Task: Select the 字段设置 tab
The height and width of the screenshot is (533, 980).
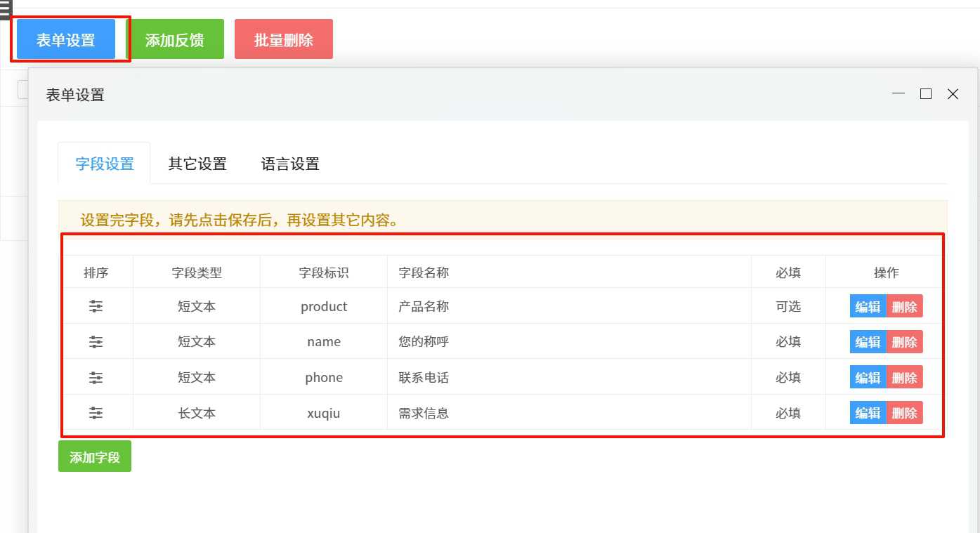Action: point(105,164)
